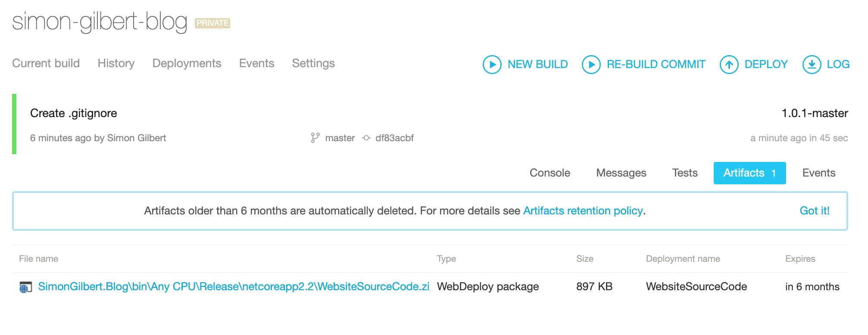Open the History tab
Screen dimensions: 868x335
tap(116, 63)
